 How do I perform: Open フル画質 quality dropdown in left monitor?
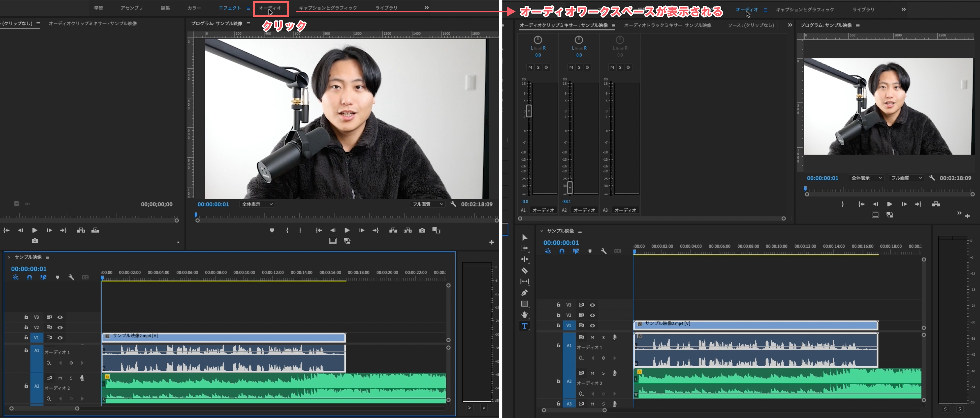coord(427,204)
